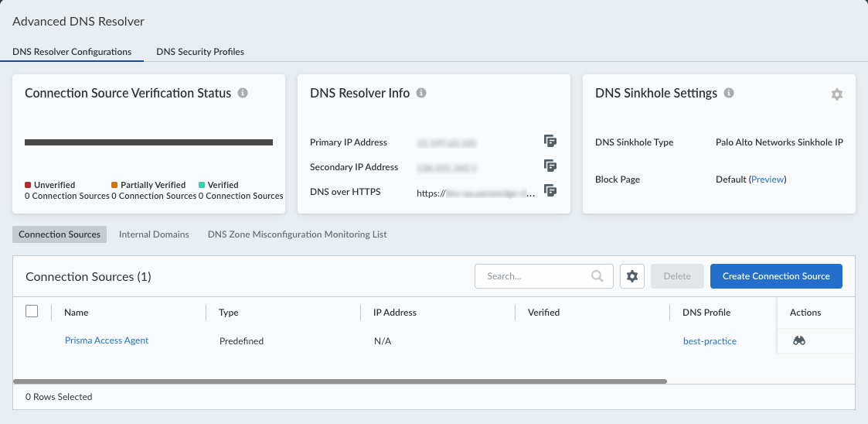Copy the Primary IP Address
Image resolution: width=868 pixels, height=424 pixels.
tap(550, 141)
